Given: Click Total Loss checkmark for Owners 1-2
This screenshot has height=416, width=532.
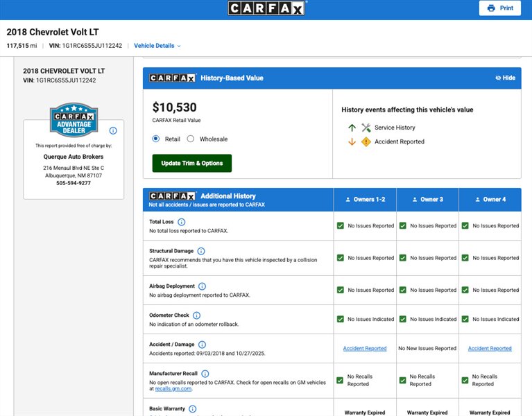Looking at the screenshot, I should (341, 226).
